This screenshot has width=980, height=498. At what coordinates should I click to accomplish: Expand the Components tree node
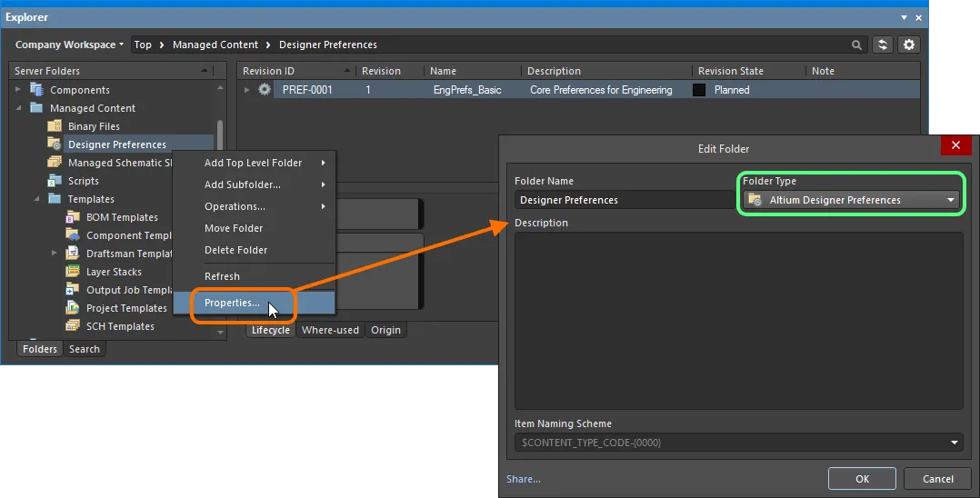pyautogui.click(x=17, y=89)
